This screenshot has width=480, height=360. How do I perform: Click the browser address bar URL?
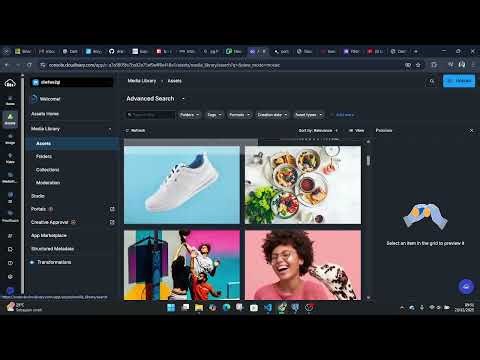coord(164,65)
